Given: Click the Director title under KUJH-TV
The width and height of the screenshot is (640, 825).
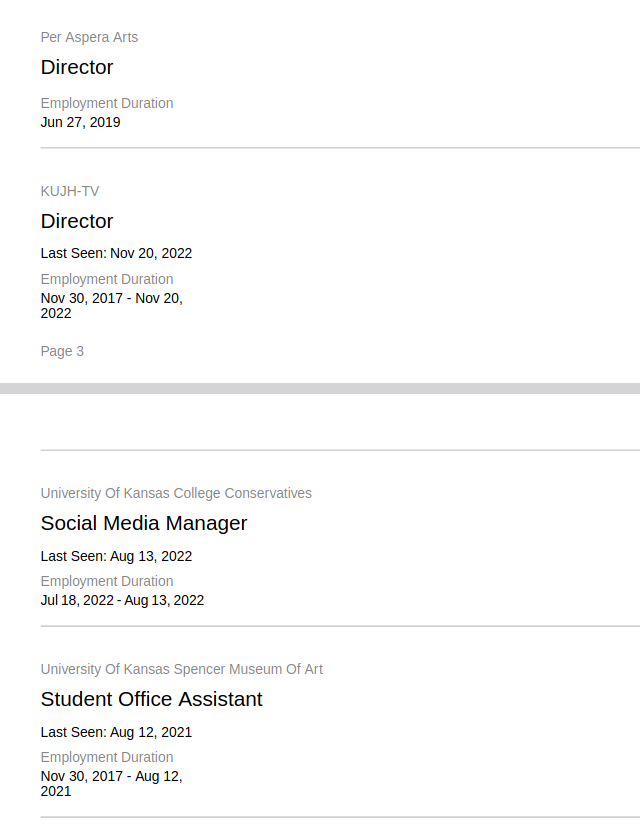Looking at the screenshot, I should coord(77,221).
